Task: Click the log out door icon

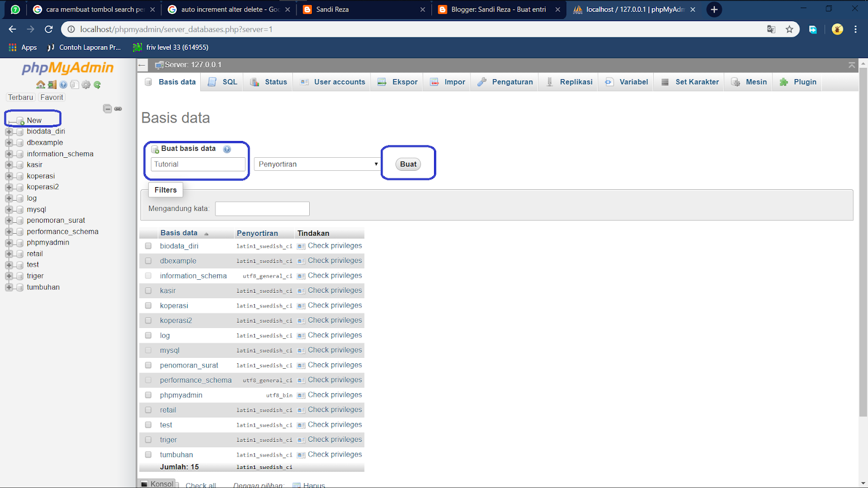Action: pos(52,85)
